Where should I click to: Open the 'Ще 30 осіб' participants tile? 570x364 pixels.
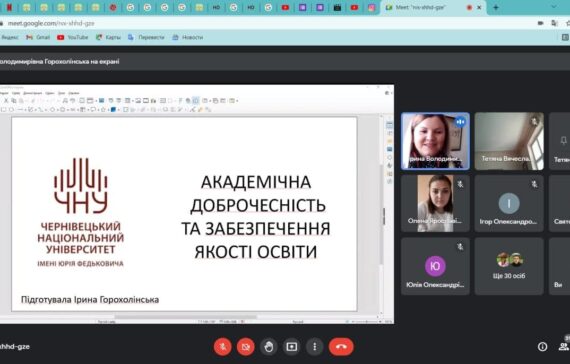coord(509,266)
